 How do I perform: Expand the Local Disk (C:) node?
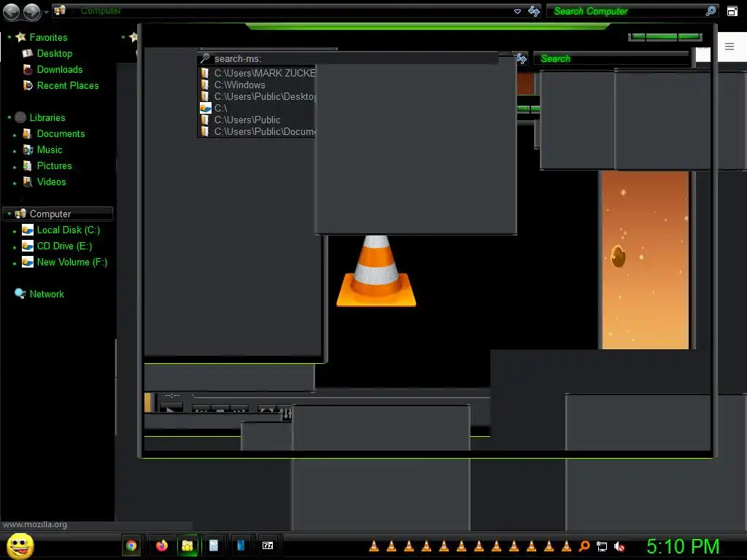pos(15,231)
